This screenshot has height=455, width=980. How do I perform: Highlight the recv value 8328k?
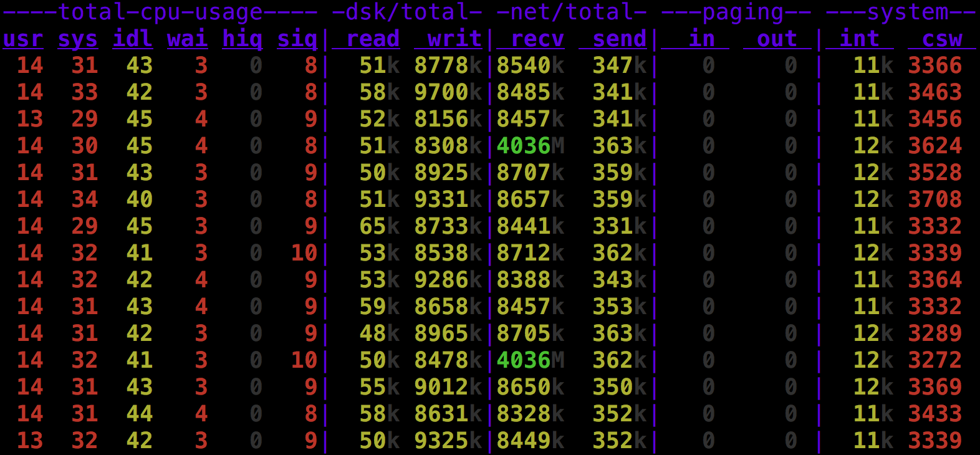[531, 414]
